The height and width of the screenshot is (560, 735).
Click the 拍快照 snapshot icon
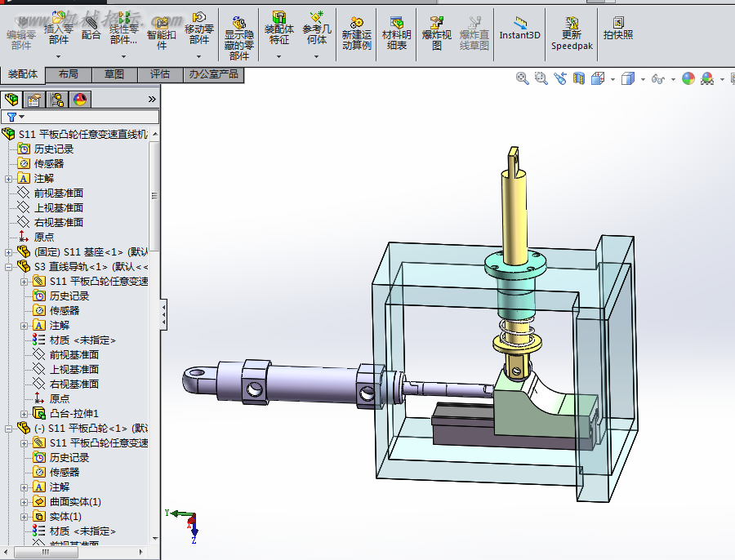[x=618, y=28]
